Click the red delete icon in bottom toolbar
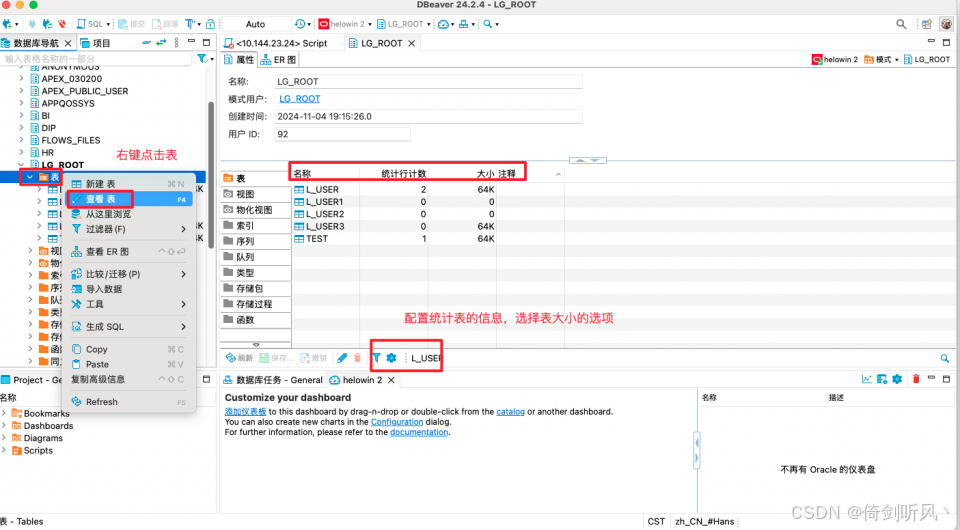Screen dimensions: 960x530 click(x=358, y=358)
